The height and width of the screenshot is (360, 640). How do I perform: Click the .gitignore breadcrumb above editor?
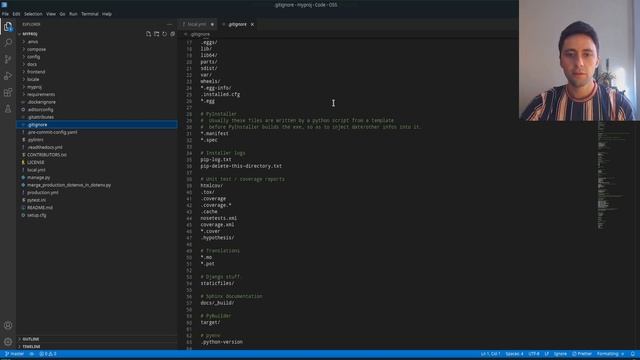(200, 34)
